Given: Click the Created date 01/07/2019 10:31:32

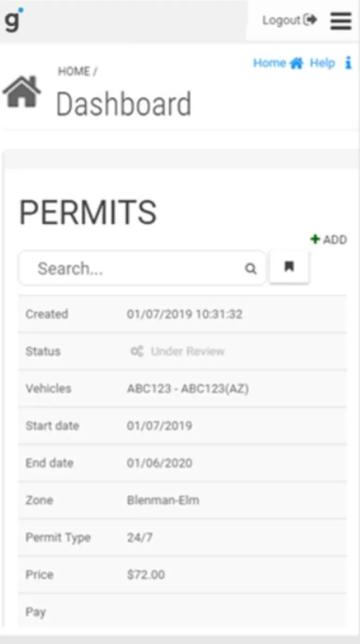Looking at the screenshot, I should coord(184,314).
